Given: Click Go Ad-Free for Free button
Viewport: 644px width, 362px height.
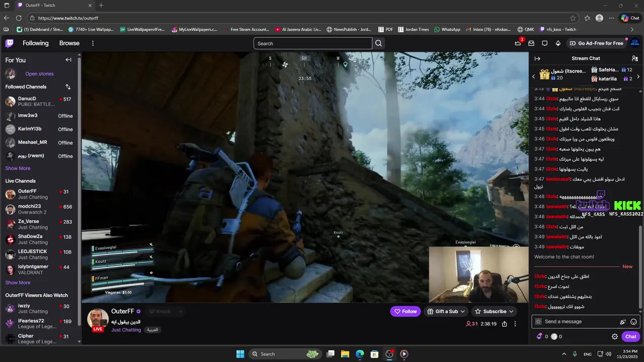Looking at the screenshot, I should (596, 43).
